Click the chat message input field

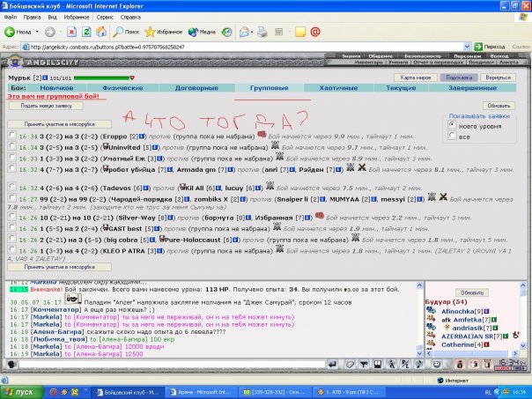pos(172,365)
